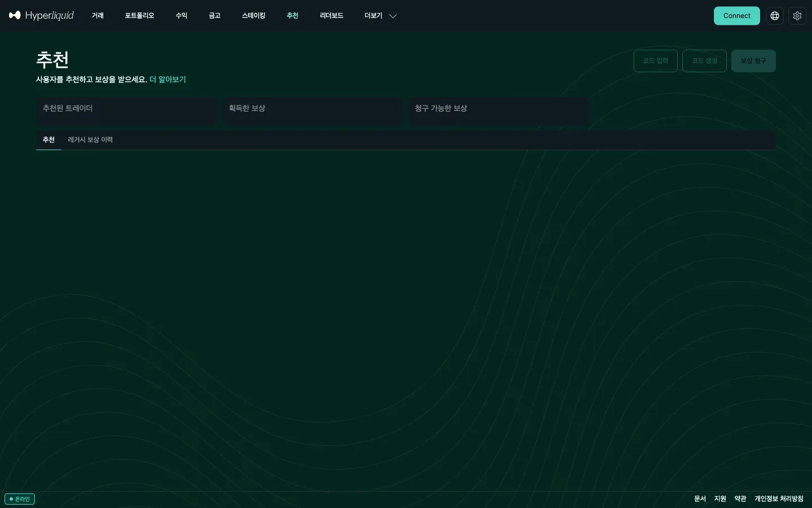Image resolution: width=812 pixels, height=508 pixels.
Task: Click the Hyperliquid logo icon
Action: [x=15, y=15]
